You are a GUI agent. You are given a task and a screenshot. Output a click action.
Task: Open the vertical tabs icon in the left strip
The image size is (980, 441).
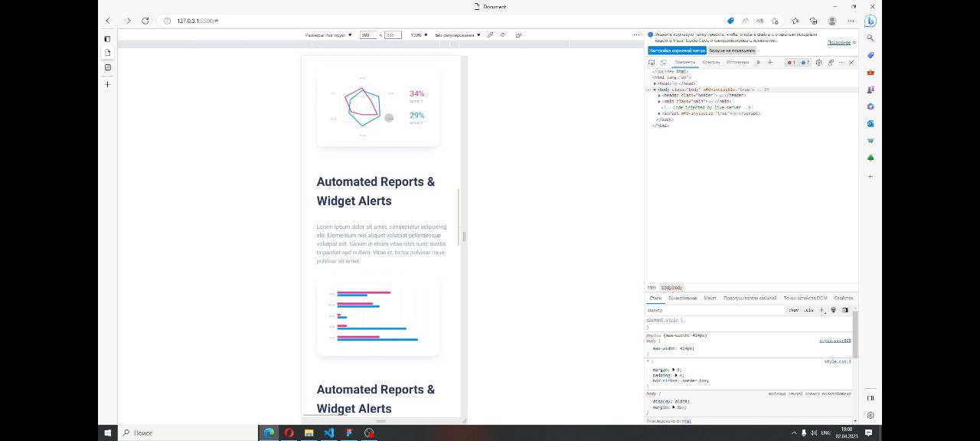pyautogui.click(x=107, y=38)
